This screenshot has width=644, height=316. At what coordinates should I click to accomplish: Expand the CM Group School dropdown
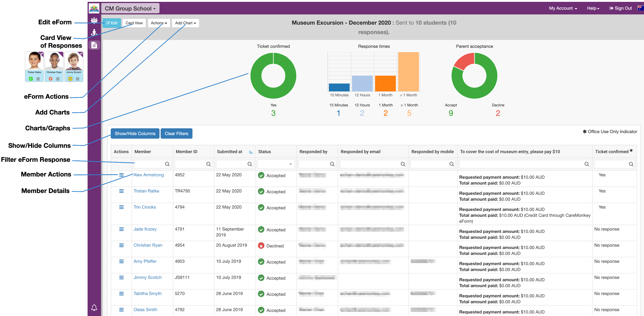(x=130, y=8)
